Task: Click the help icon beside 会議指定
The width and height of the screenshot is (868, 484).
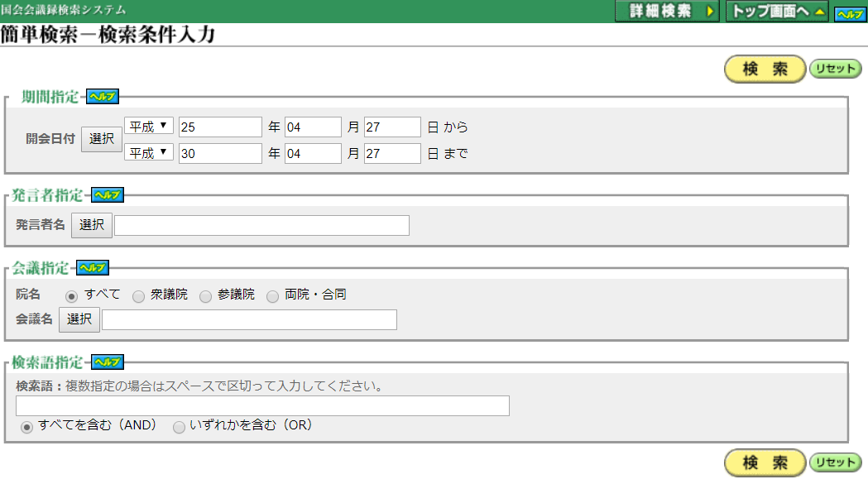Action: [x=93, y=268]
